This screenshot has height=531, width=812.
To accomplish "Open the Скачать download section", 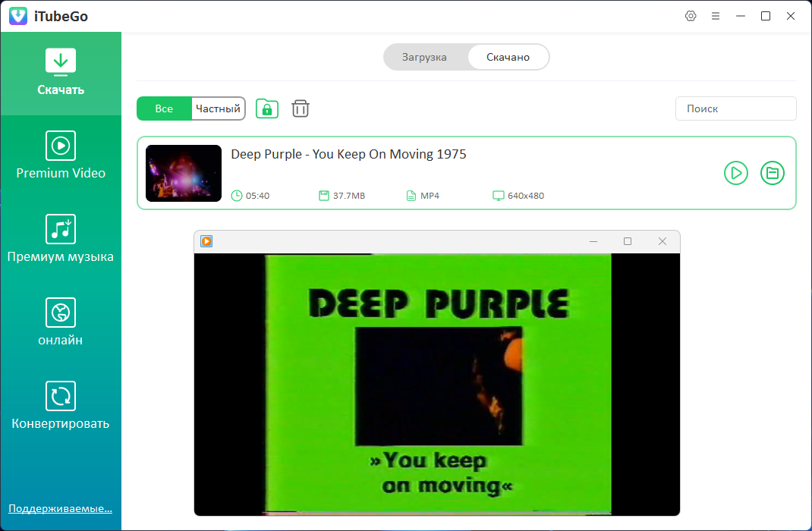I will click(x=61, y=73).
